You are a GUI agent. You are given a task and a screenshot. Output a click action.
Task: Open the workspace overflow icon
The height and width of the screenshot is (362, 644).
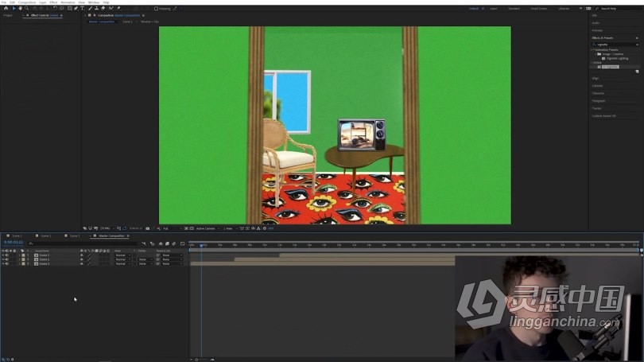tap(580, 8)
